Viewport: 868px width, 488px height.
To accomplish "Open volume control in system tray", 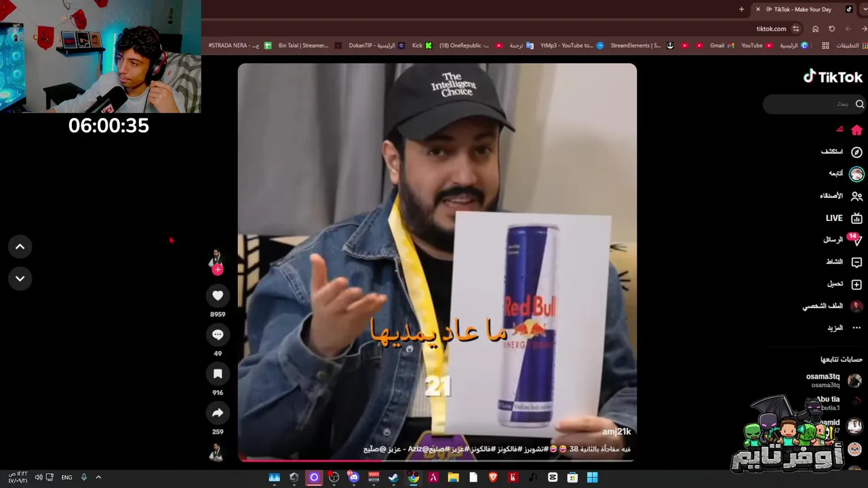I will pos(38,477).
